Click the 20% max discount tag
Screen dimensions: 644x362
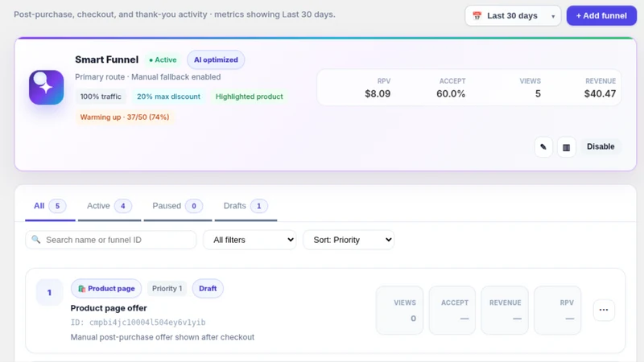(x=168, y=97)
